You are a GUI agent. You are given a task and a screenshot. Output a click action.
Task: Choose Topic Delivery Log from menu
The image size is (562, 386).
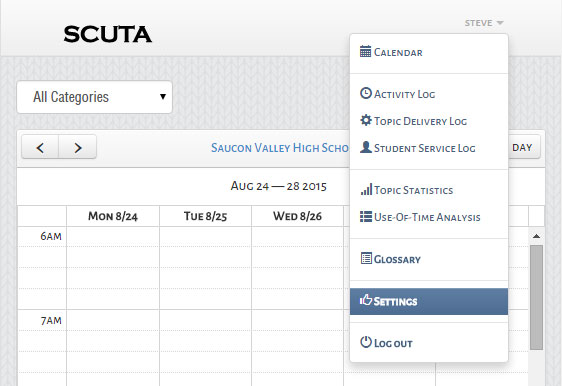(429, 121)
